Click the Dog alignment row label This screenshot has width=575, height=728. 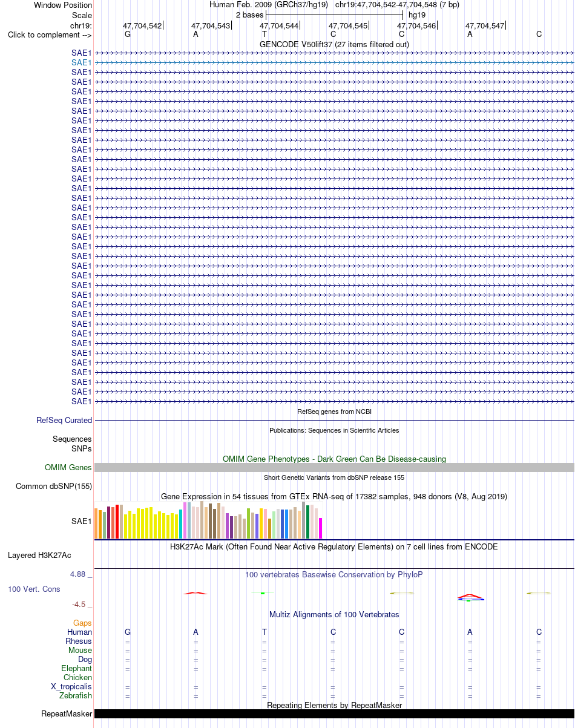pos(85,659)
